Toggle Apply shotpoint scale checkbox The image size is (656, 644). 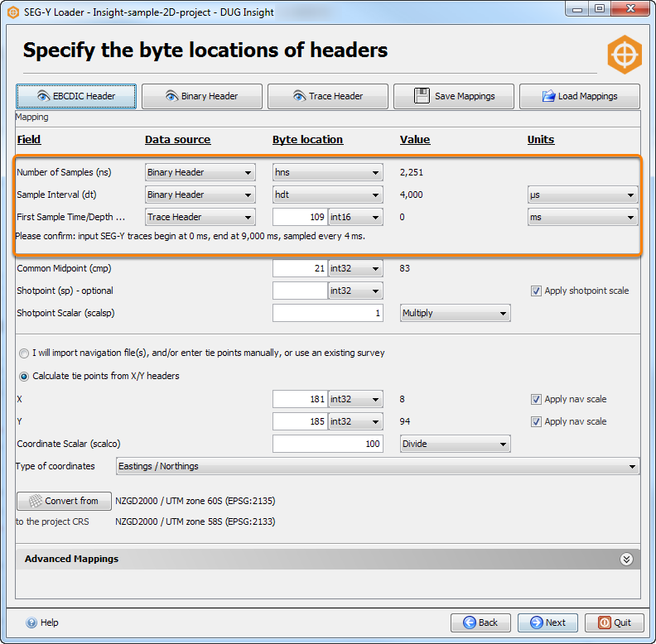pos(536,291)
